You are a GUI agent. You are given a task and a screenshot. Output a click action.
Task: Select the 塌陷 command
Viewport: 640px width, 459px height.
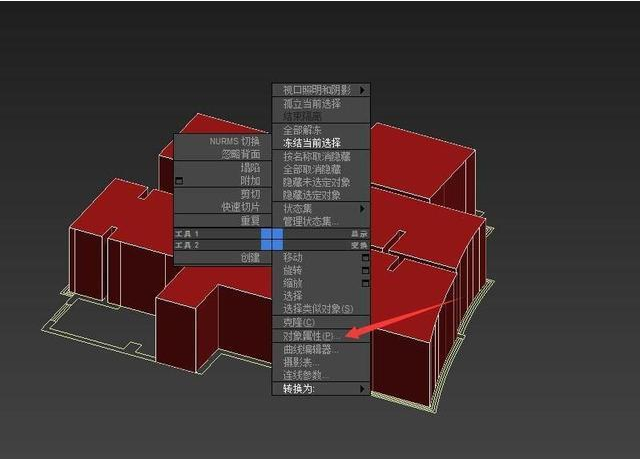click(x=250, y=167)
